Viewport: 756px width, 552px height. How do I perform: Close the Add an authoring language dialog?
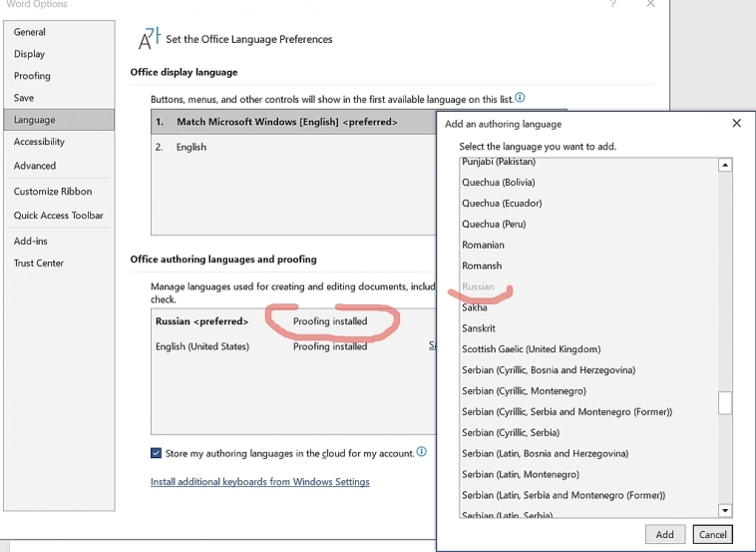coord(736,124)
